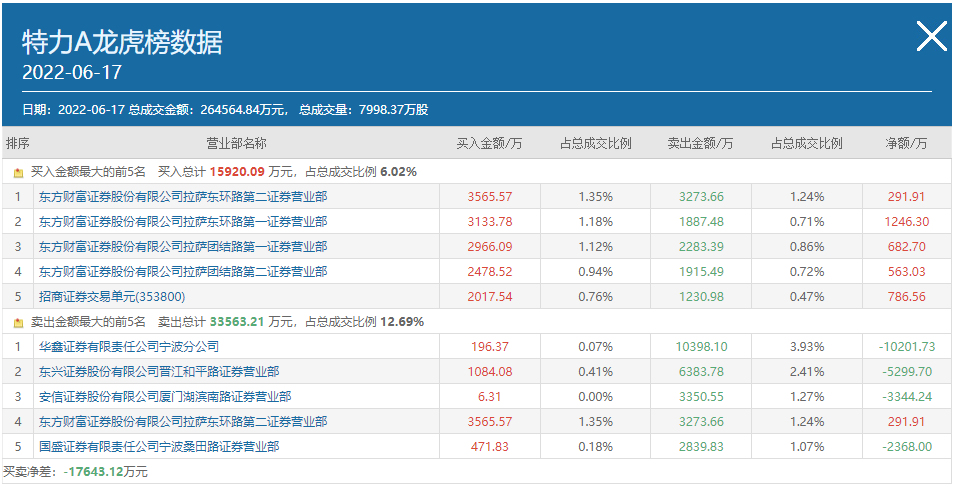Open 国盛证券宁波桑田路证券营业部 link
This screenshot has height=488, width=956.
click(x=159, y=447)
